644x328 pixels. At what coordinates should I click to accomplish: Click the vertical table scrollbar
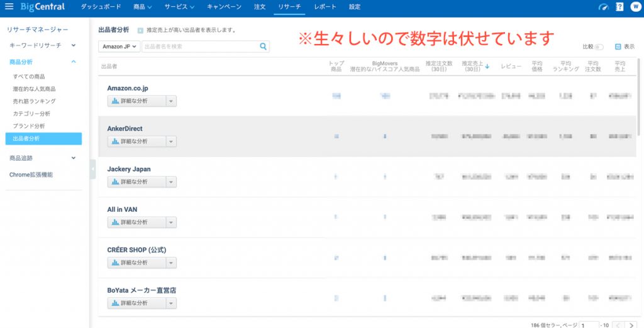pos(638,97)
